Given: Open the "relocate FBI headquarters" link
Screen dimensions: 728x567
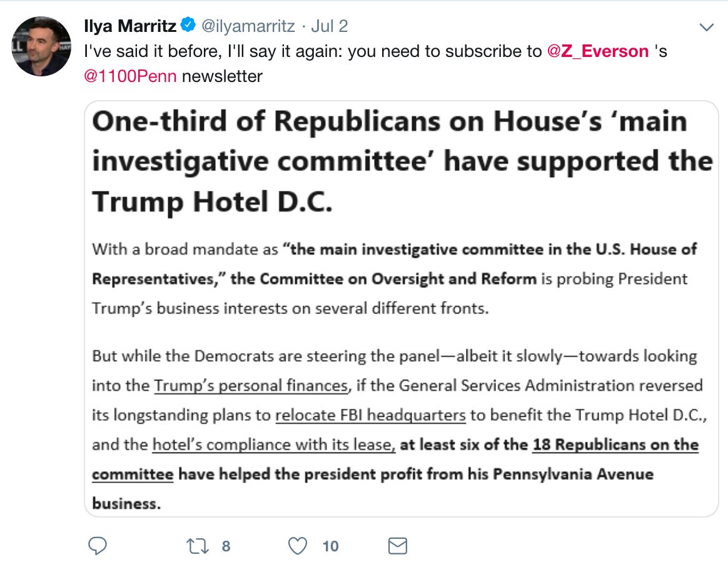Looking at the screenshot, I should (x=370, y=414).
